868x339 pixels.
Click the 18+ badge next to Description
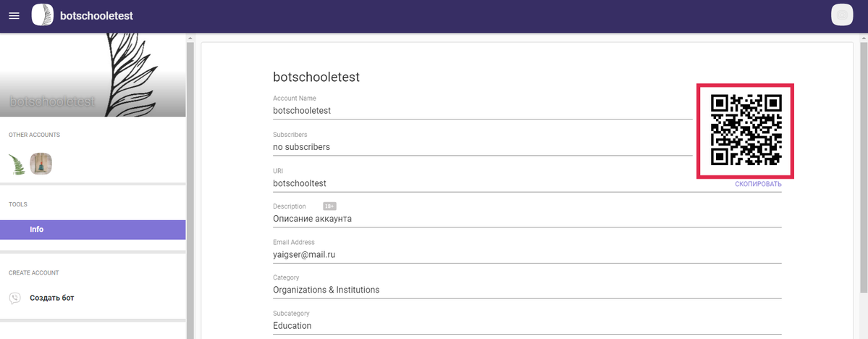point(329,206)
